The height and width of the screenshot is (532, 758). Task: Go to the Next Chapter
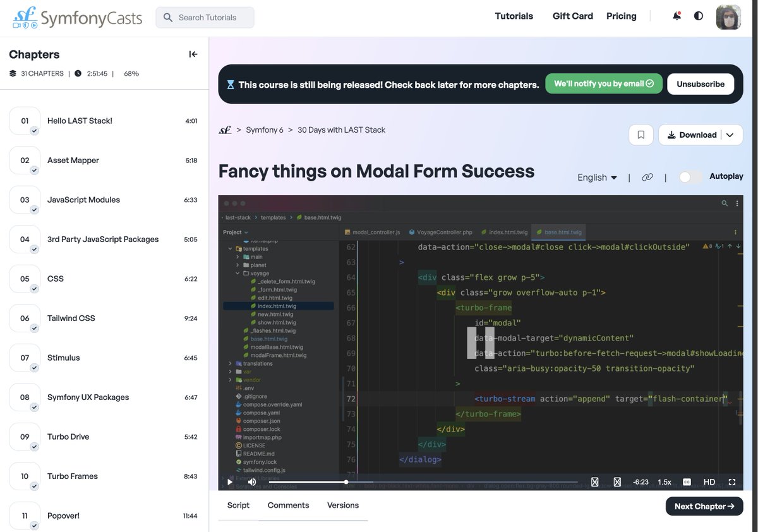click(x=704, y=506)
